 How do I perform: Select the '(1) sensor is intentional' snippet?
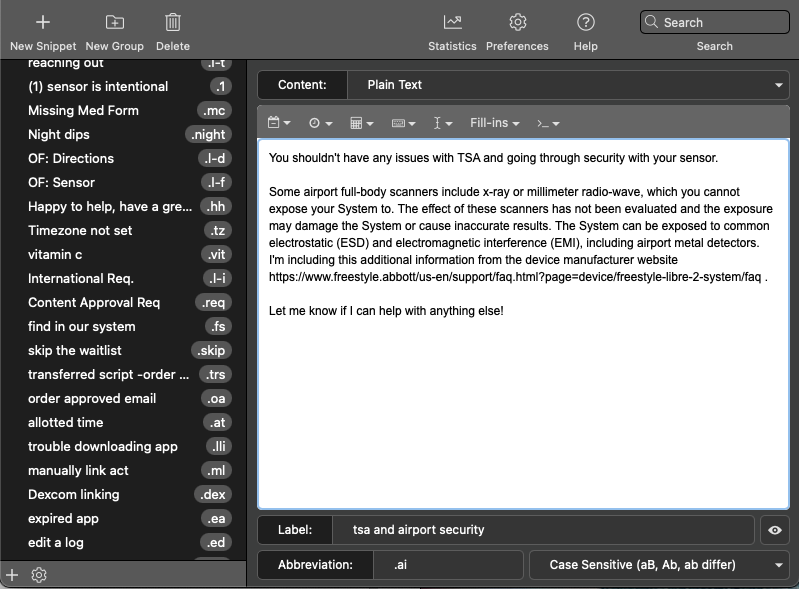coord(123,87)
